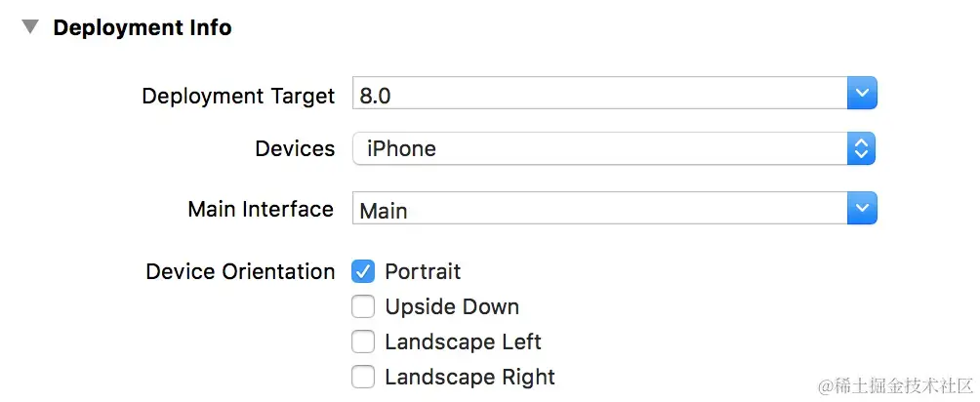This screenshot has width=980, height=402.
Task: Collapse the Deployment Info disclosure triangle
Action: click(x=31, y=27)
